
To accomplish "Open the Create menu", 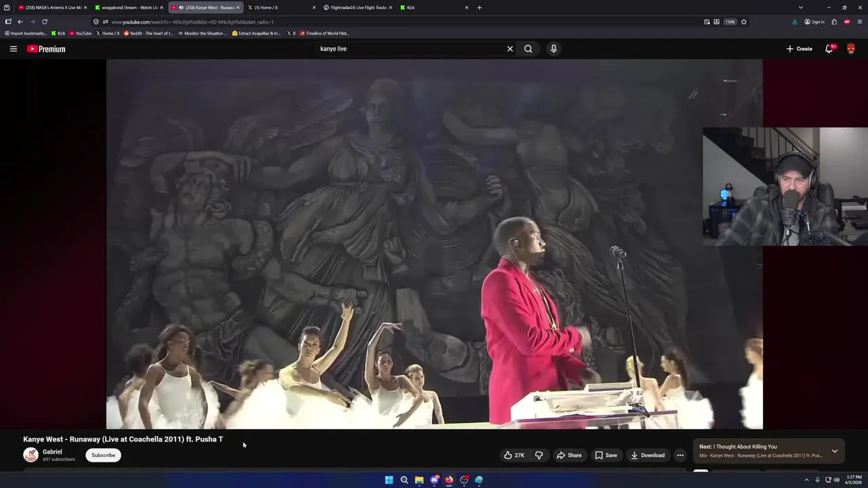I will [799, 49].
